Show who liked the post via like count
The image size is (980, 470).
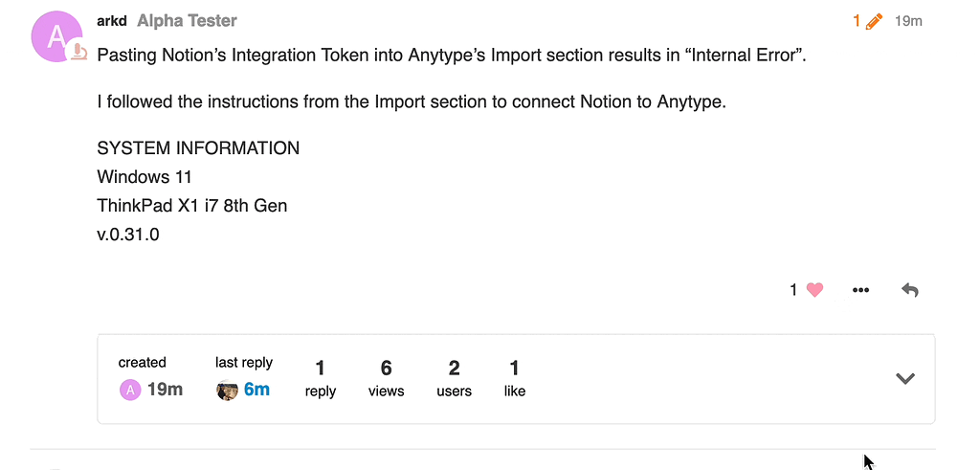pos(793,290)
